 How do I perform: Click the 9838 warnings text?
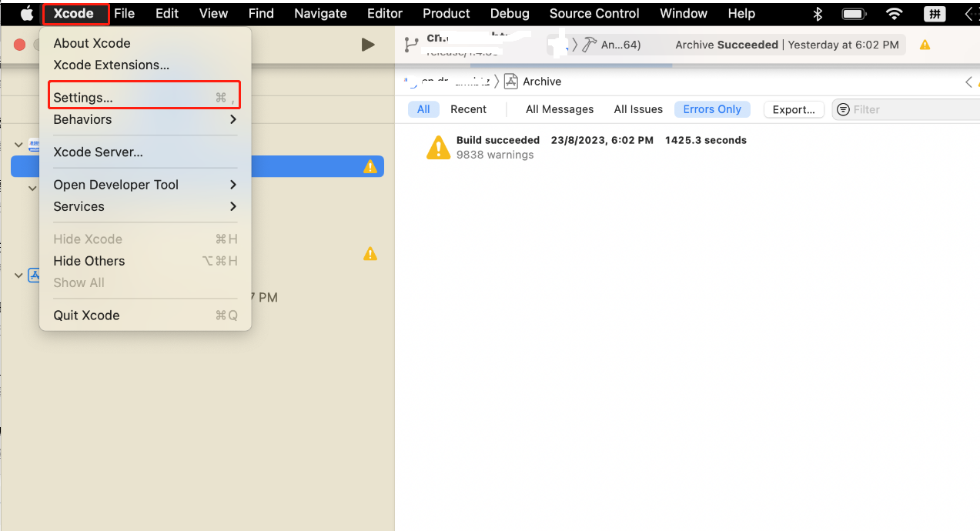click(495, 155)
